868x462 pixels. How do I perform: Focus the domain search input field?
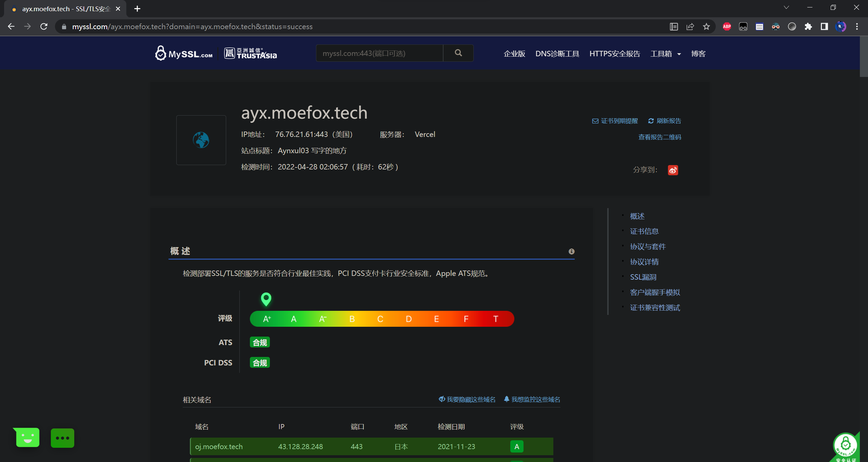[379, 53]
